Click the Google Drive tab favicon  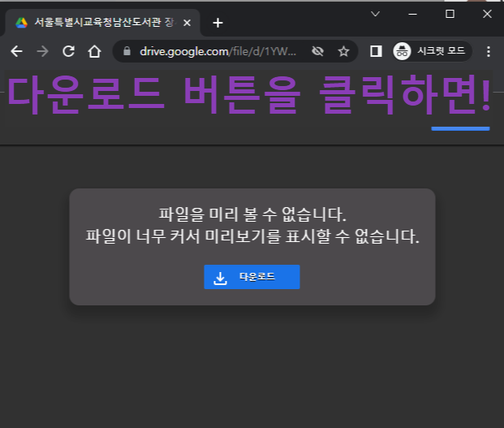tap(22, 23)
